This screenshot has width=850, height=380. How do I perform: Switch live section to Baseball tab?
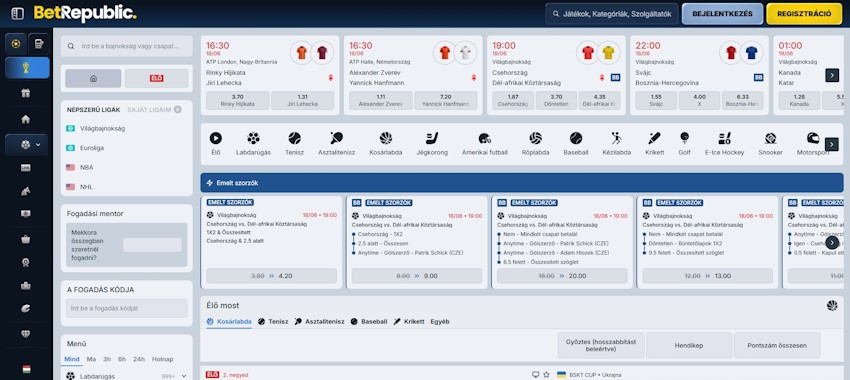point(369,321)
